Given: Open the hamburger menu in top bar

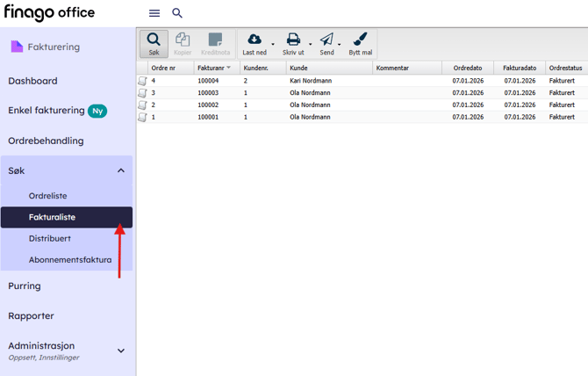Looking at the screenshot, I should click(154, 13).
